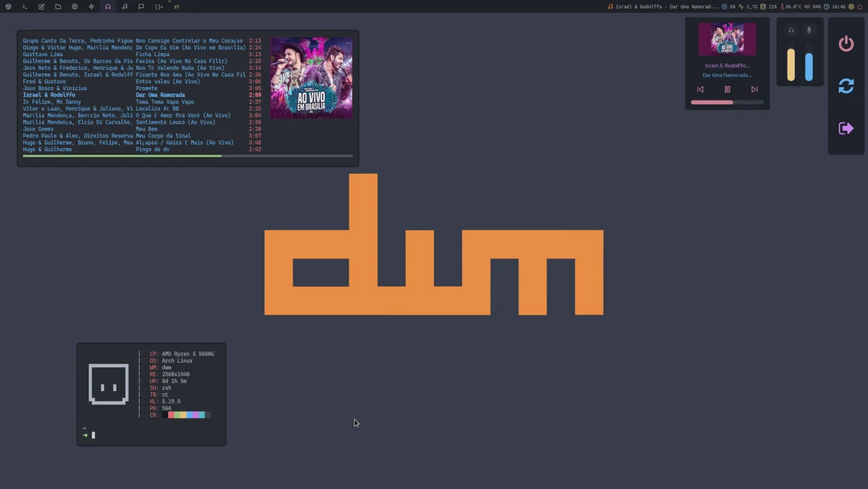Click the lightning bolt icon in the top bar

coord(91,6)
